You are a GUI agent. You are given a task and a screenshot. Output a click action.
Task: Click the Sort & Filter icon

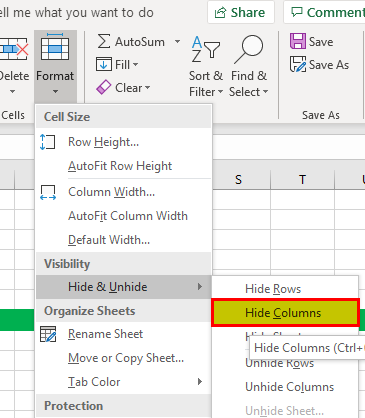(205, 49)
